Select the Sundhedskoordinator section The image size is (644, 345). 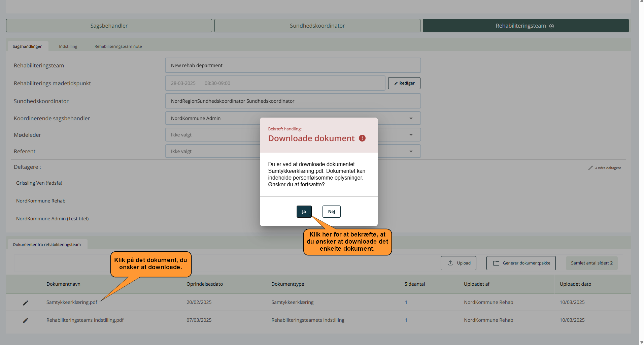(317, 26)
